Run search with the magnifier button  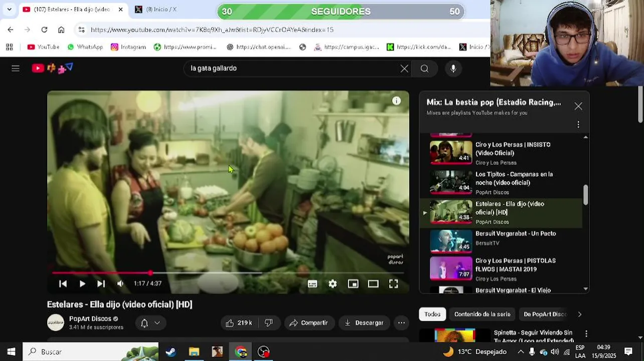(424, 69)
